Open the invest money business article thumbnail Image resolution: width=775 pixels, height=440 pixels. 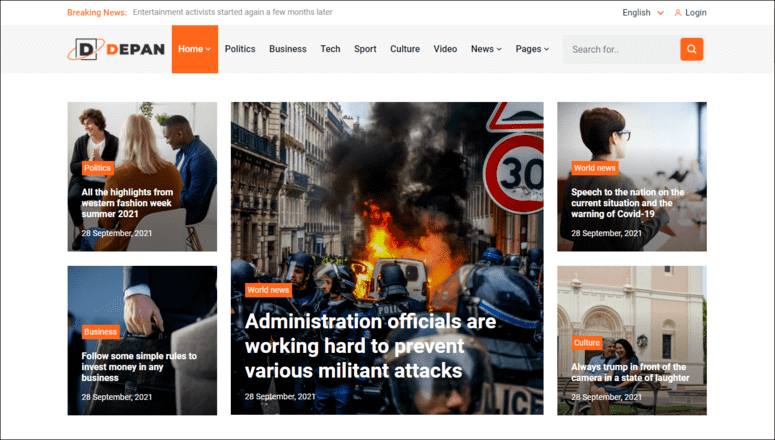click(x=142, y=310)
